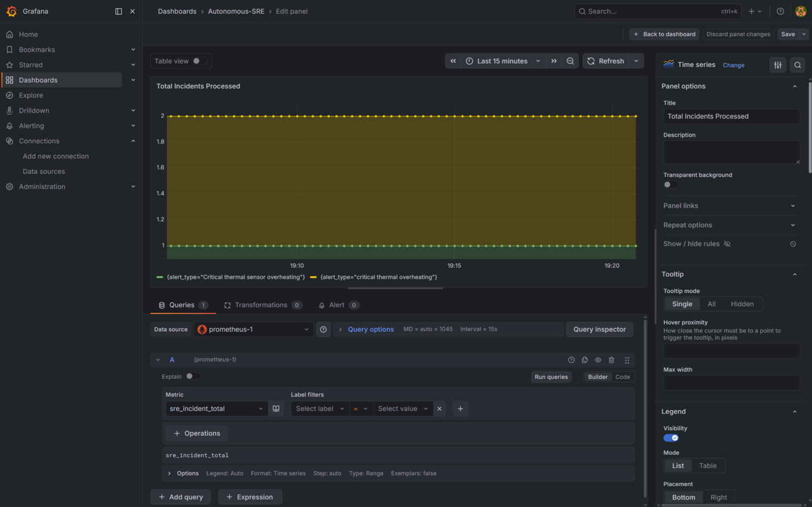Collapse Connections section chevron
This screenshot has height=507, width=812.
tap(133, 141)
